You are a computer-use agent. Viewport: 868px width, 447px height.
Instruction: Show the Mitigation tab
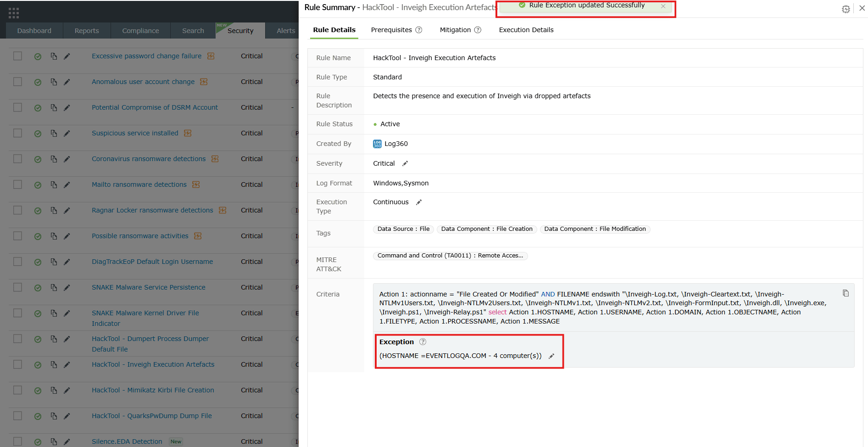(x=455, y=30)
